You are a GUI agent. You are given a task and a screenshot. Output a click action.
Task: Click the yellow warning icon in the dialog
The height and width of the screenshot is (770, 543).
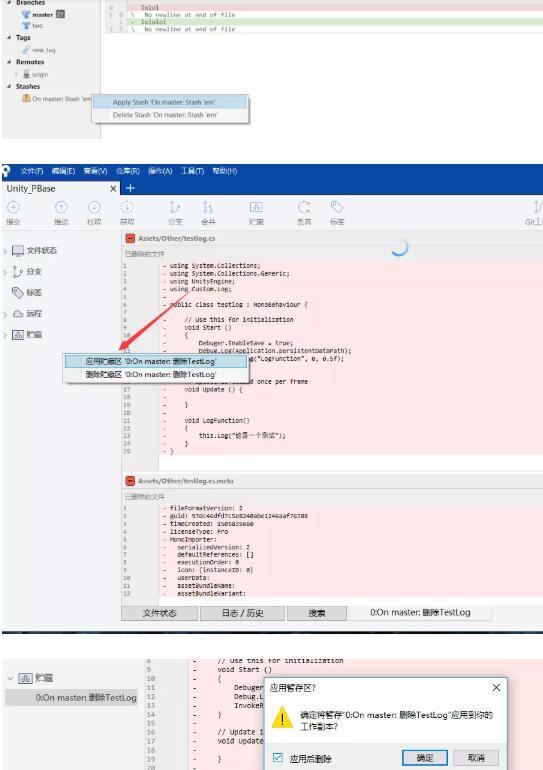point(282,718)
